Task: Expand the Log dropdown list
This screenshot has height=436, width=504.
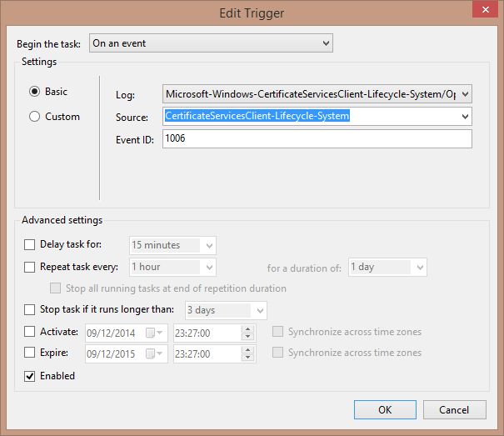Action: pyautogui.click(x=465, y=94)
